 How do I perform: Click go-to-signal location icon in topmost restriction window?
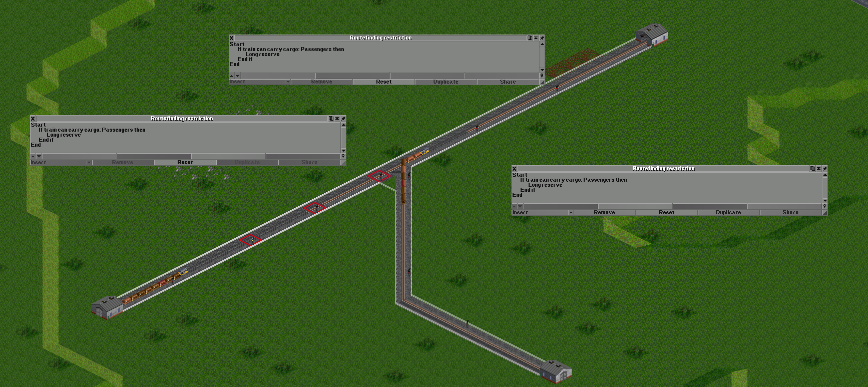coord(542,76)
